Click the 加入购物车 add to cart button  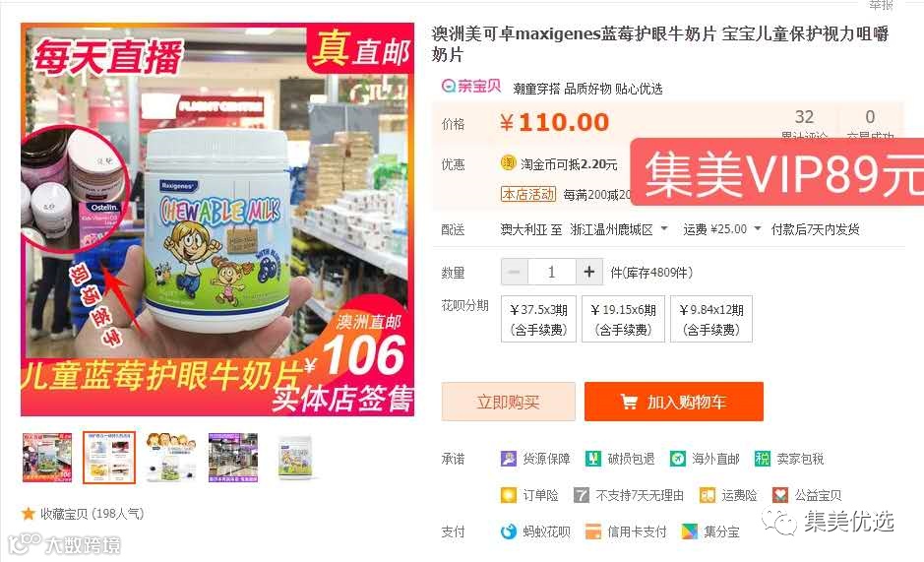[673, 402]
